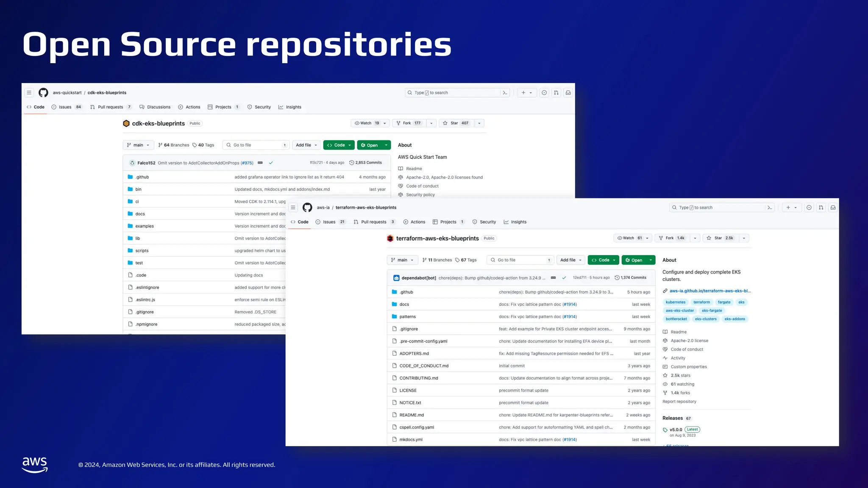Click GitHub logo in terraform window
The height and width of the screenshot is (488, 868).
point(307,208)
